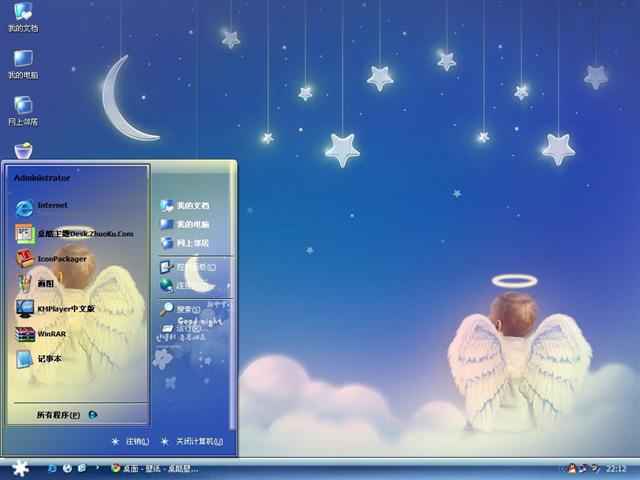Select the 我的文档 desktop icon
Screen dimensions: 640x480
click(x=23, y=17)
